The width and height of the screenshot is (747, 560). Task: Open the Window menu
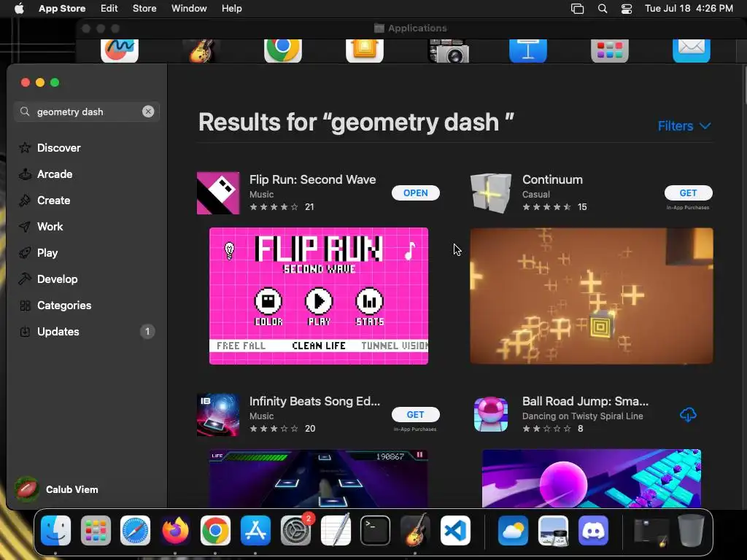tap(189, 8)
